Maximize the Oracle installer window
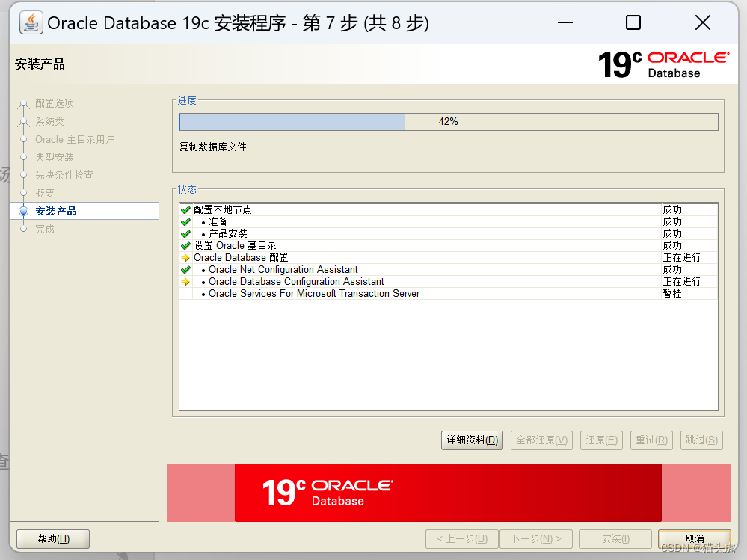 pyautogui.click(x=633, y=22)
